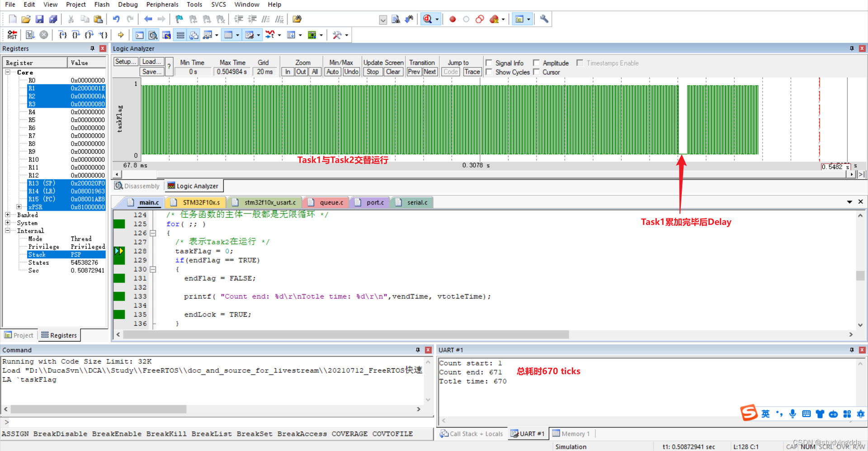Open the Debug Session dropdown arrow

pyautogui.click(x=437, y=19)
